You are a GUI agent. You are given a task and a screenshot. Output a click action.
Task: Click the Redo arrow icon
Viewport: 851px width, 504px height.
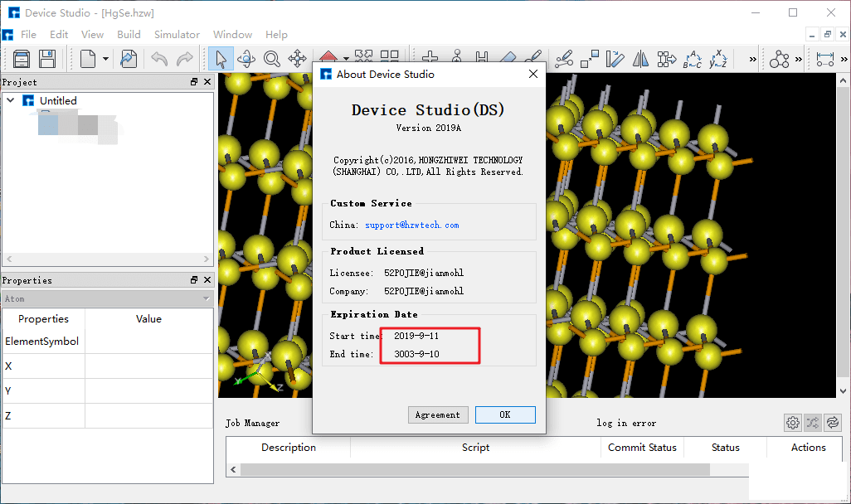point(184,59)
